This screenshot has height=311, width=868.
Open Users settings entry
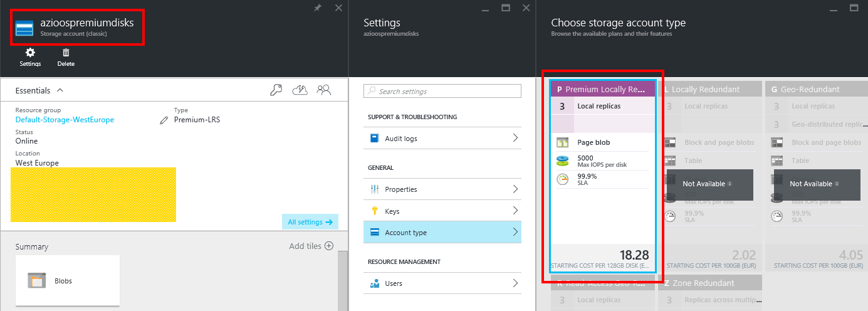(442, 283)
